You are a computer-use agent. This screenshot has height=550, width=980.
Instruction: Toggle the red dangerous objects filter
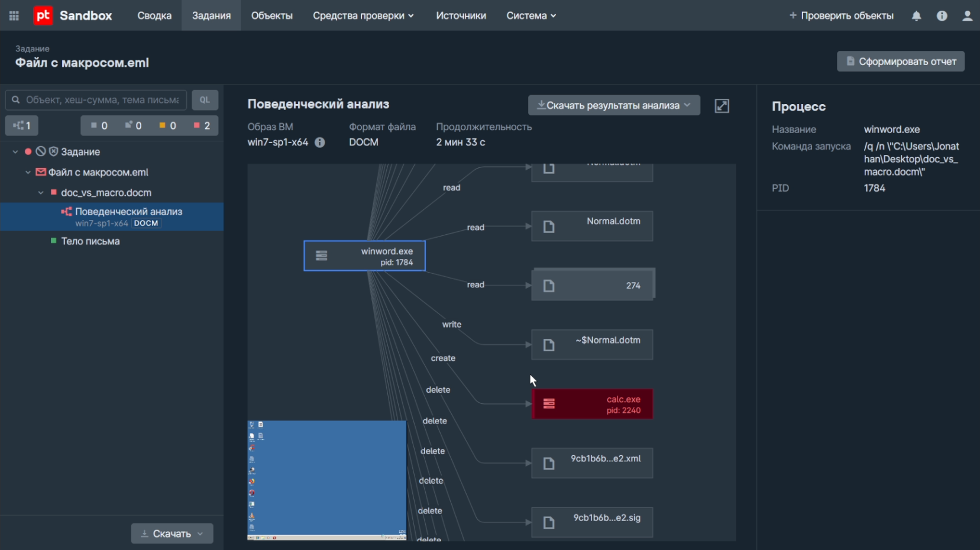click(202, 126)
